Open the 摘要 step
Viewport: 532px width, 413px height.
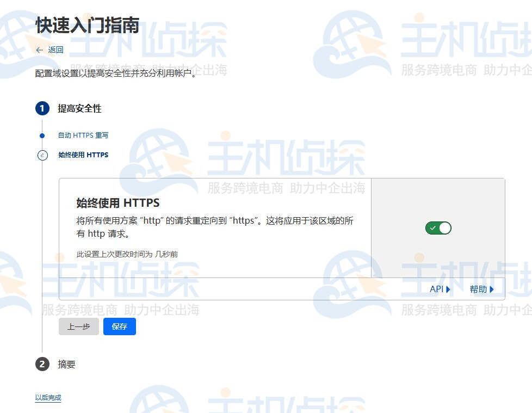67,364
